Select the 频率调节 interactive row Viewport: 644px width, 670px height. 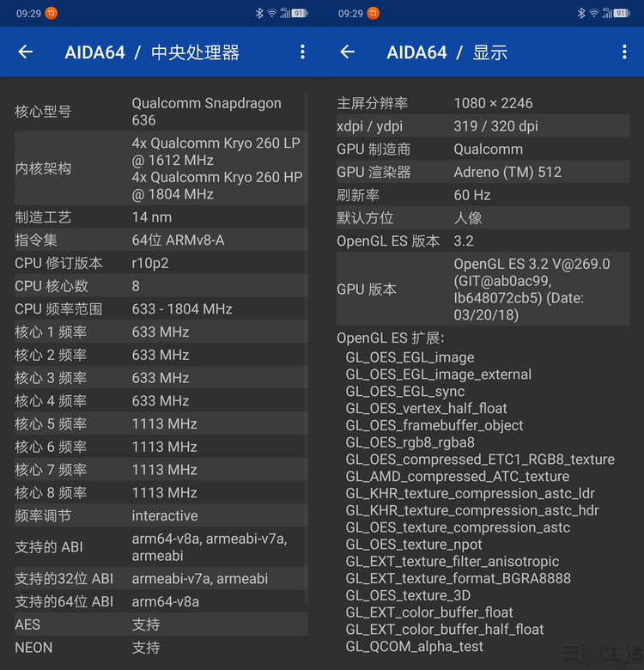pyautogui.click(x=159, y=516)
